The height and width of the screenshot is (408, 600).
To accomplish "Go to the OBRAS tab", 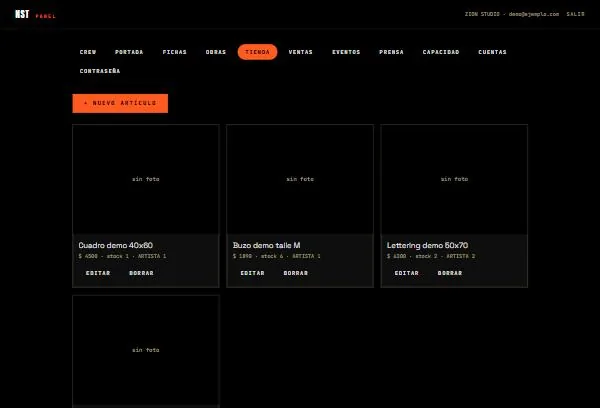I will [x=216, y=52].
